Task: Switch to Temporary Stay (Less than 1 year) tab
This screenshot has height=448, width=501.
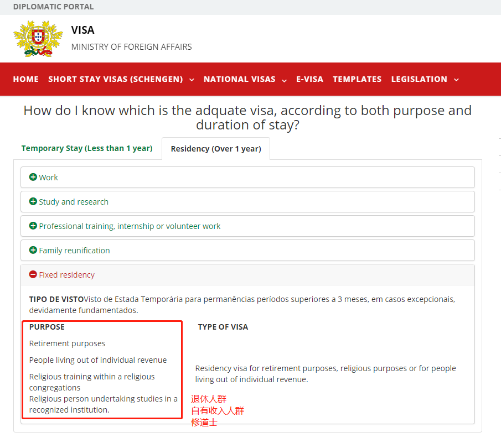Action: (x=87, y=148)
